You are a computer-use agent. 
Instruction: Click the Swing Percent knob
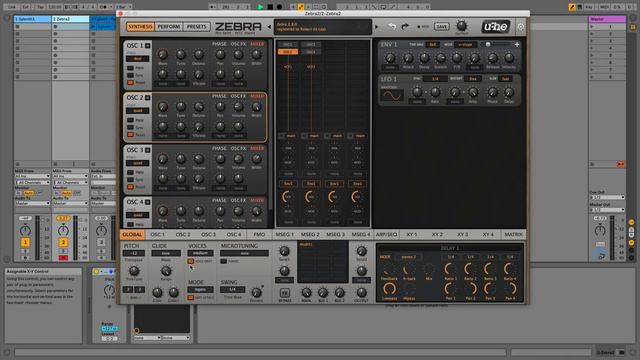pyautogui.click(x=256, y=292)
